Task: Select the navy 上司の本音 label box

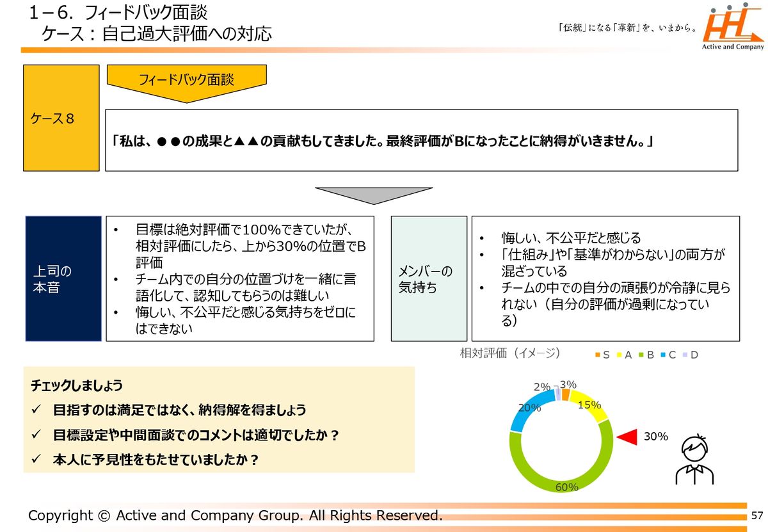Action: tap(63, 278)
